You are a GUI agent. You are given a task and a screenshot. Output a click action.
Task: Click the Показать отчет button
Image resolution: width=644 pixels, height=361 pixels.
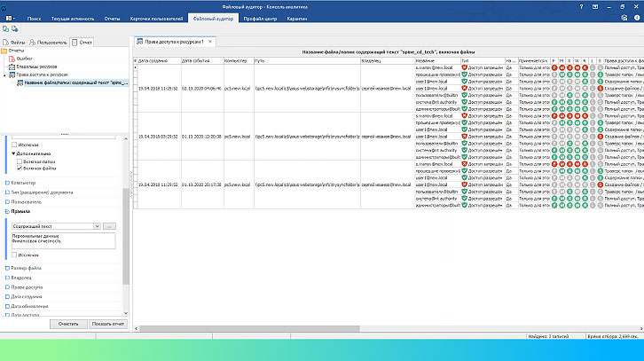click(108, 324)
